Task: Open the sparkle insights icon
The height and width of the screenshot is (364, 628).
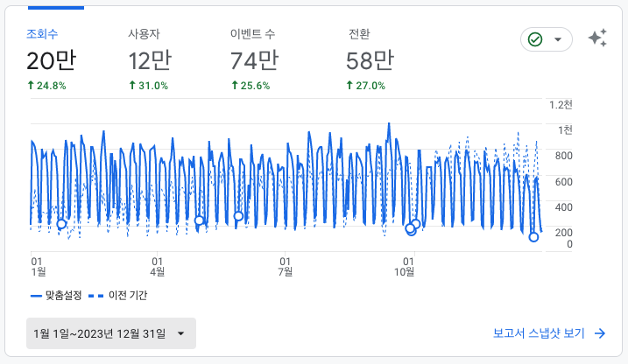Action: pos(597,38)
